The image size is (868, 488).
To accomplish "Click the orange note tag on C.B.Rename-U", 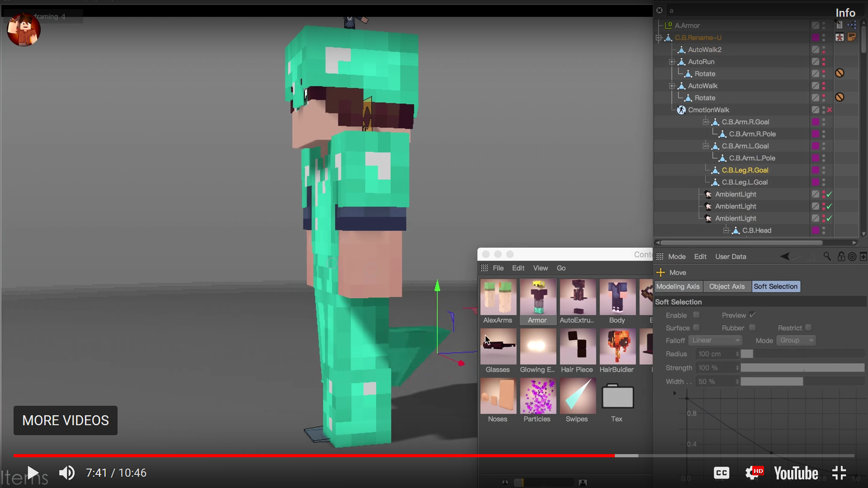I will pyautogui.click(x=852, y=38).
